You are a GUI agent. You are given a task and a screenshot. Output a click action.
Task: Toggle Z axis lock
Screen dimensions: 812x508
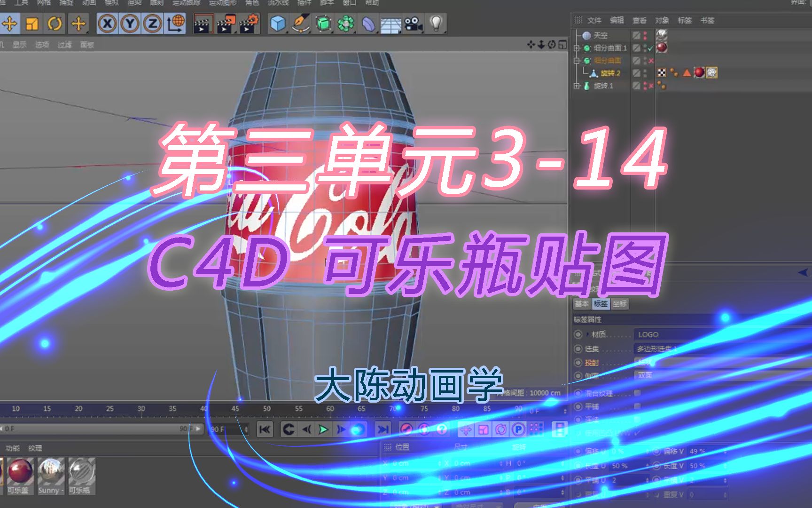pyautogui.click(x=152, y=23)
